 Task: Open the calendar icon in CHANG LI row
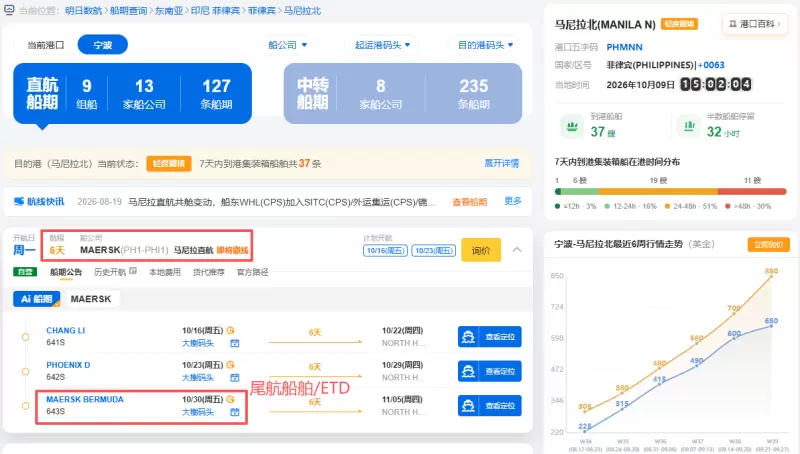pos(235,343)
